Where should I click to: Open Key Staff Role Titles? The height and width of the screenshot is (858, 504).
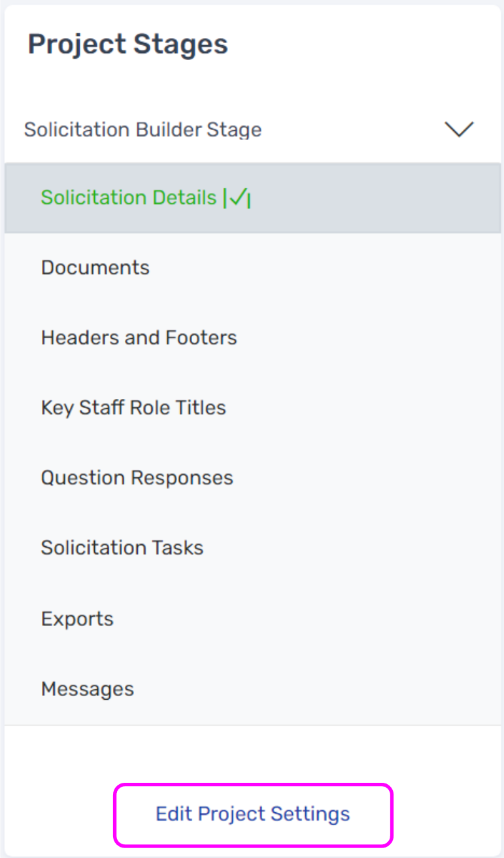133,407
